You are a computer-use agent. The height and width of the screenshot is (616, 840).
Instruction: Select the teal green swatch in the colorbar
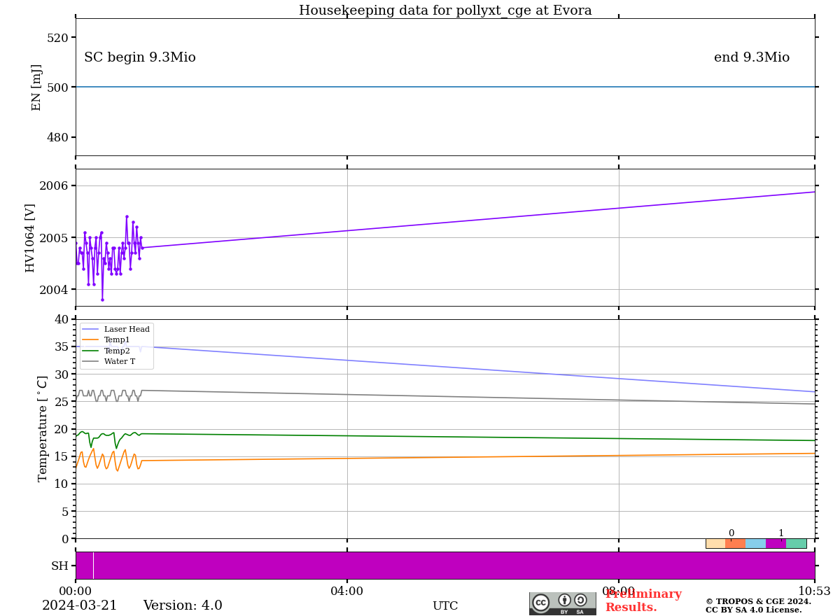point(796,543)
